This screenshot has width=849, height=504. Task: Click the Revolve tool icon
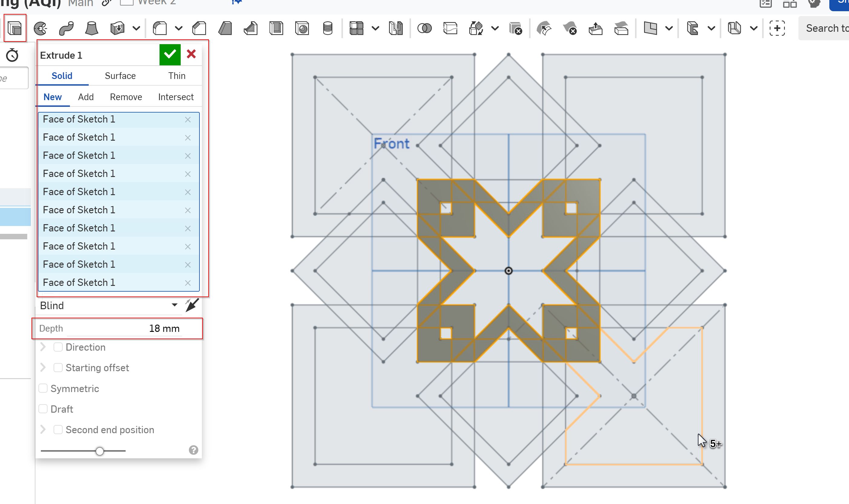coord(40,28)
